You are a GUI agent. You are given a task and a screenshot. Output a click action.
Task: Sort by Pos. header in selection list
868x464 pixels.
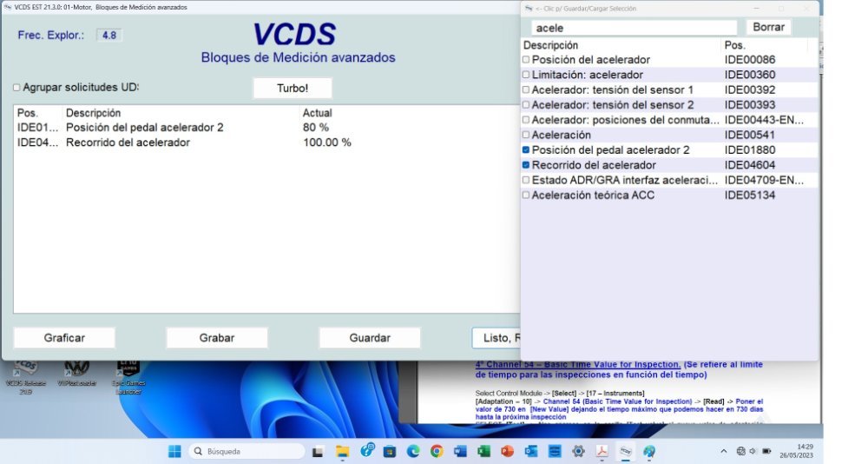[x=734, y=45]
